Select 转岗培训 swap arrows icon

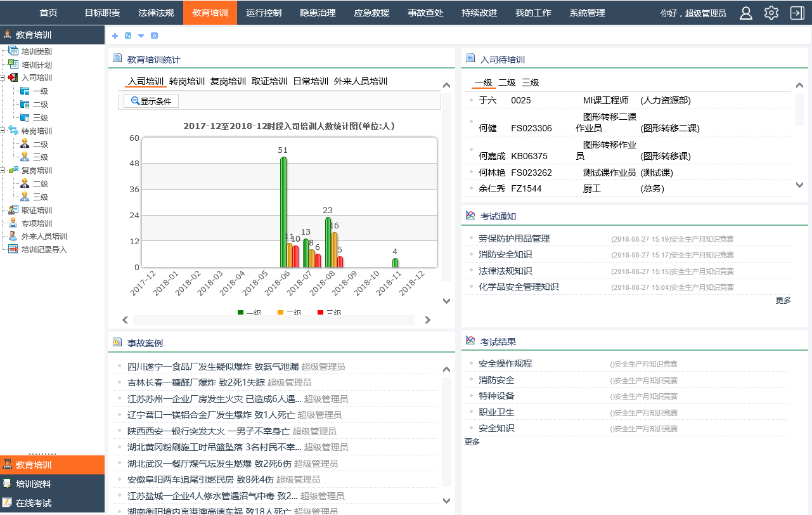[13, 131]
